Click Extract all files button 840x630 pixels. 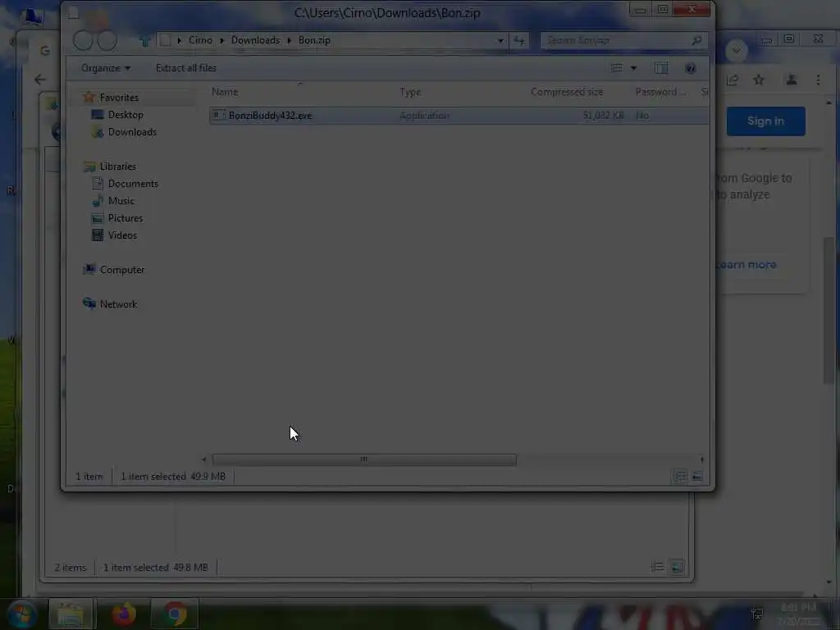[186, 68]
